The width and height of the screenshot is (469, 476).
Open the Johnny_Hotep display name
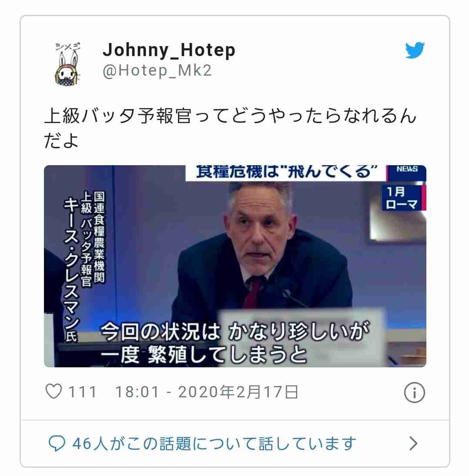[x=169, y=50]
